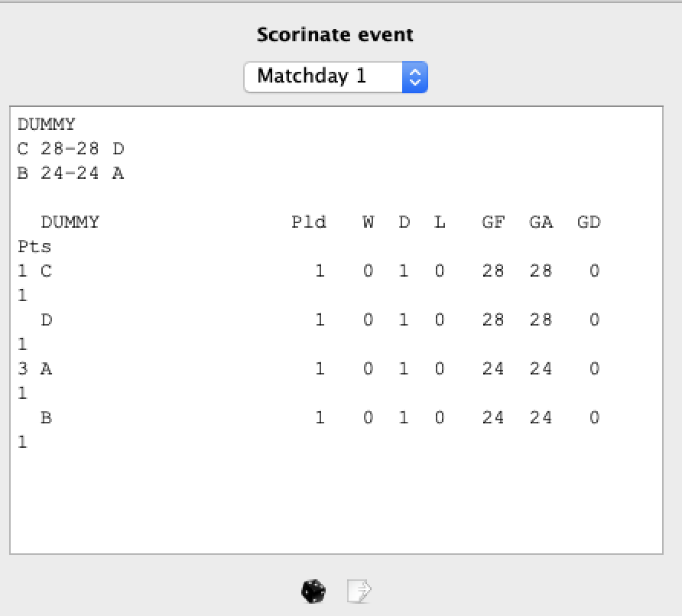This screenshot has height=616, width=682.
Task: Click the upward chevron on matchday selector
Action: click(x=415, y=72)
